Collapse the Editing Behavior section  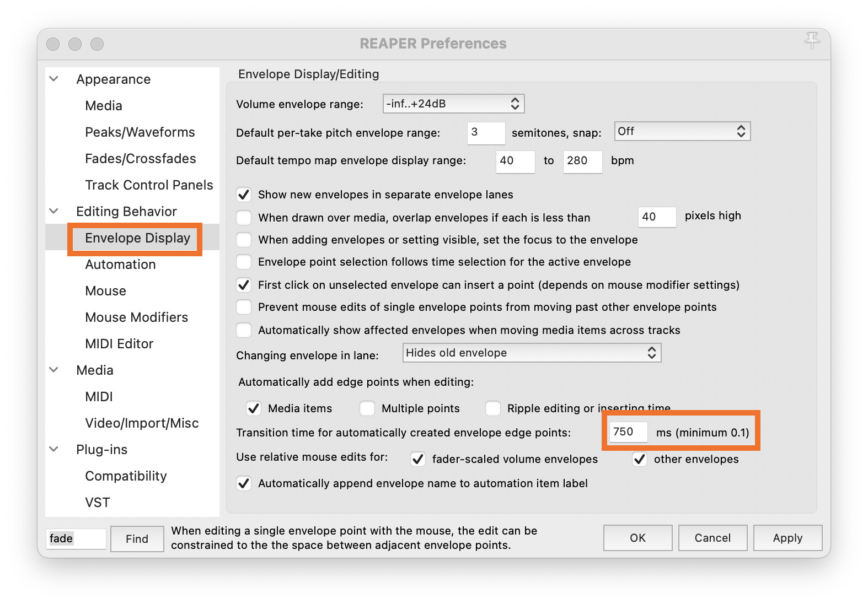pos(54,211)
